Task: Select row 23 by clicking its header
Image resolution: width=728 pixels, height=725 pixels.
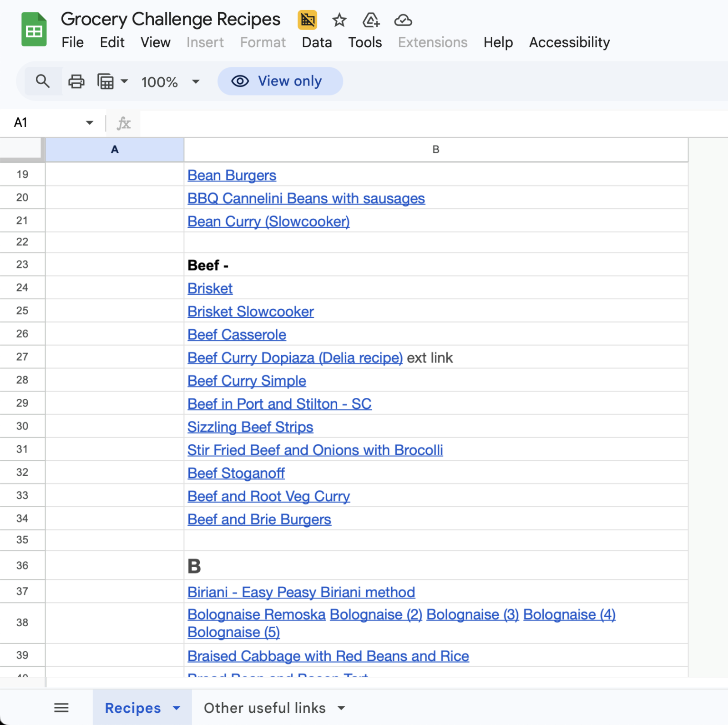Action: tap(22, 265)
